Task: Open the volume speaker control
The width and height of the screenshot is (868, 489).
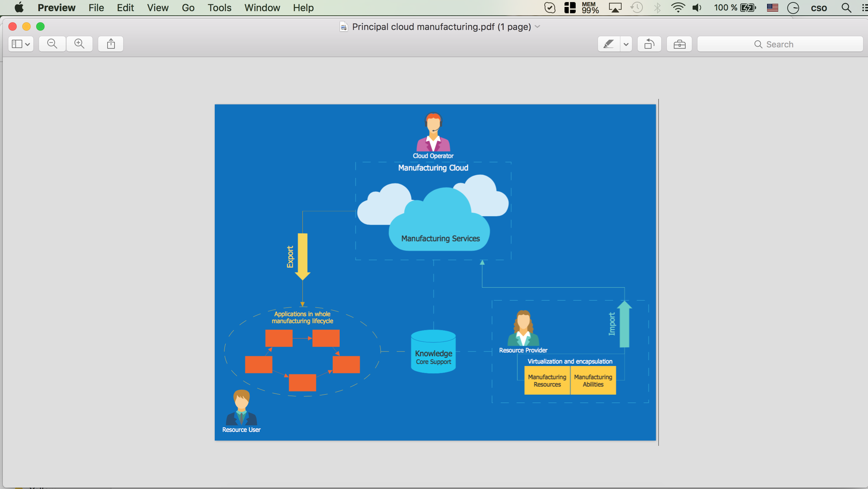Action: click(x=697, y=8)
